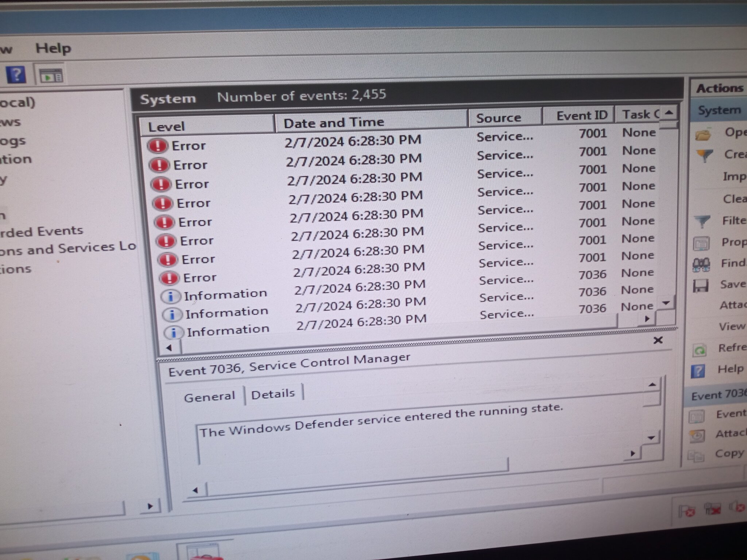Click the Save events floppy disk icon
Image resolution: width=747 pixels, height=560 pixels.
701,285
